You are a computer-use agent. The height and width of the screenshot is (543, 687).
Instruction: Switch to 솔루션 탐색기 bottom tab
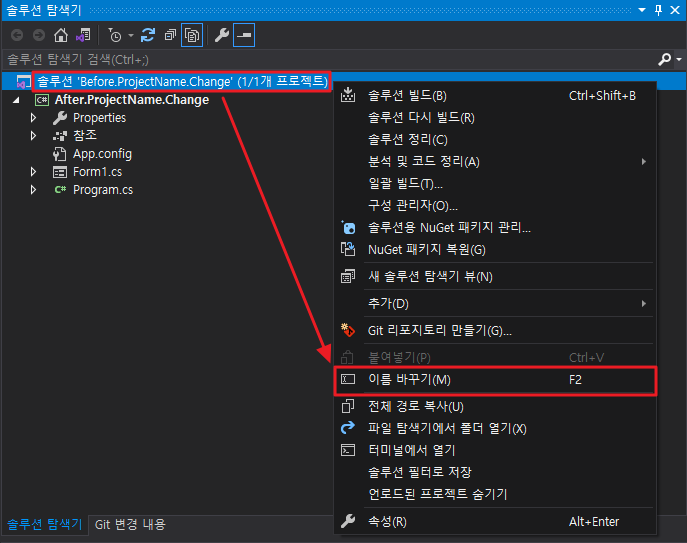point(45,524)
